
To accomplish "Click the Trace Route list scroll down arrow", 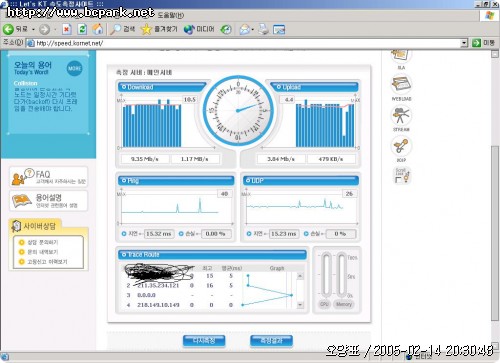I will 300,305.
